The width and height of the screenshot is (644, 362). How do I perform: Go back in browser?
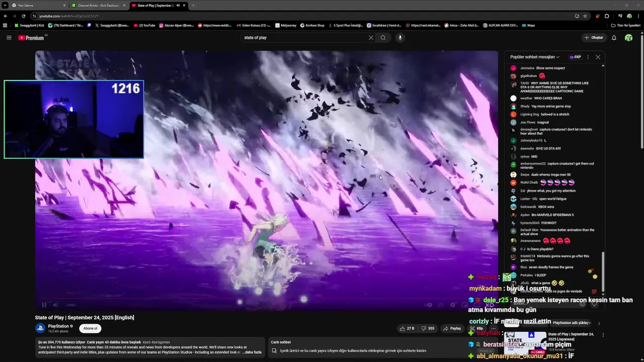click(x=6, y=16)
